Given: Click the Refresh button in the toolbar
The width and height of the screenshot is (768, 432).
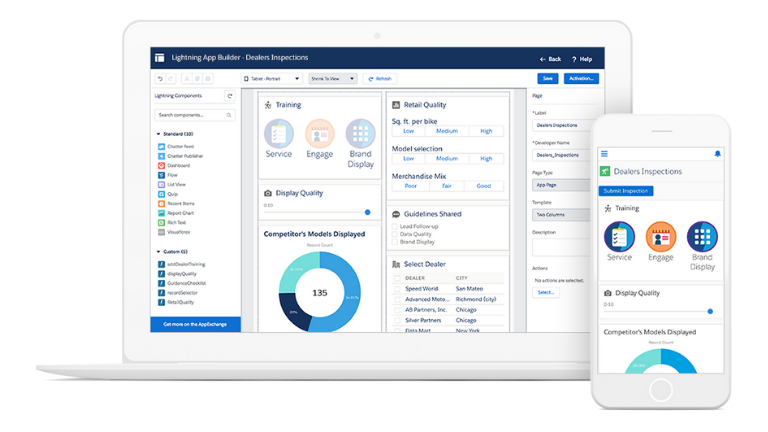Looking at the screenshot, I should 380,79.
